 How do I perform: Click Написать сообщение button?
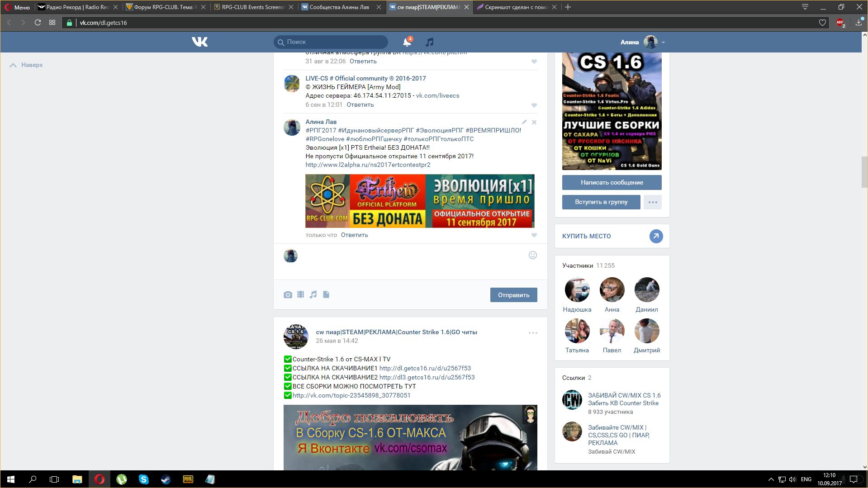(612, 182)
